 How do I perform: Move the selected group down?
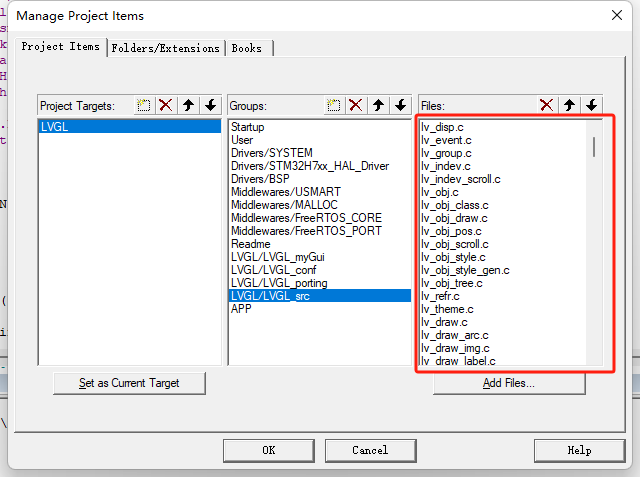[401, 106]
